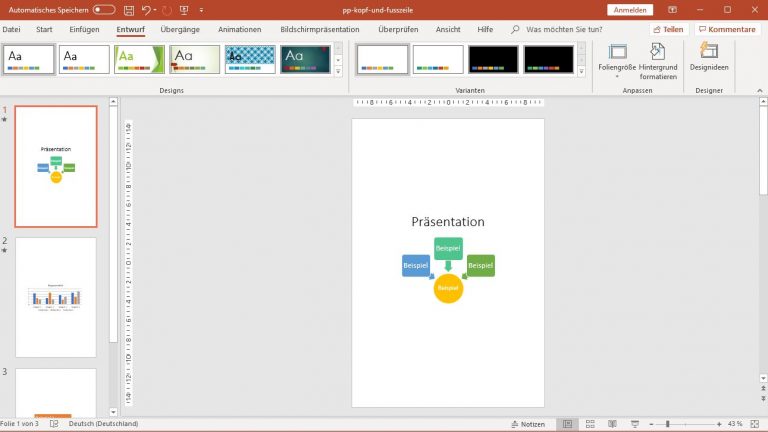Undo the last action
Image resolution: width=768 pixels, height=432 pixels.
tap(146, 10)
